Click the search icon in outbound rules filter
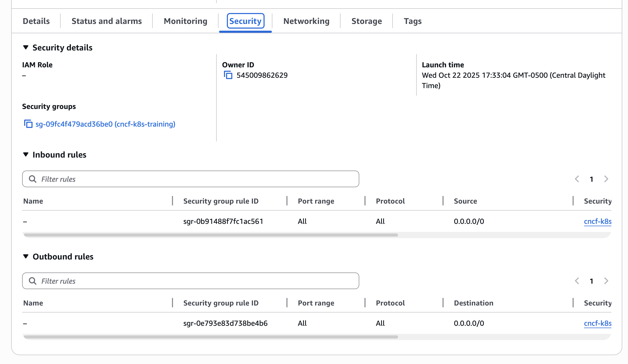Image resolution: width=628 pixels, height=364 pixels. (x=33, y=281)
